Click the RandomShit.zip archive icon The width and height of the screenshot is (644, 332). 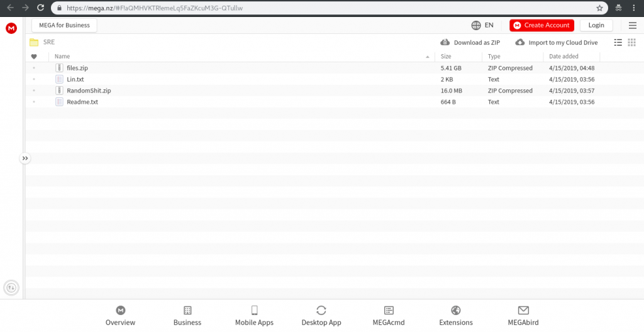[x=59, y=91]
